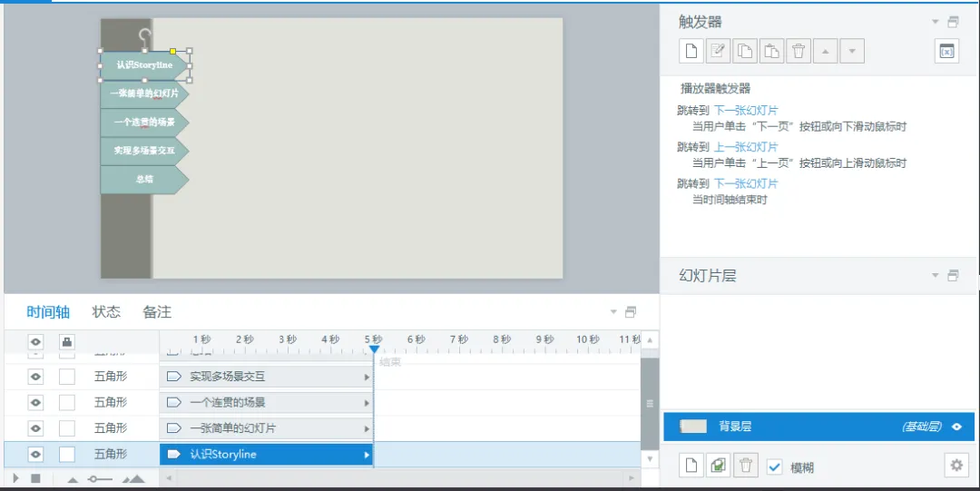Screen dimensions: 980x491
Task: Undock the Triggers panel
Action: pyautogui.click(x=953, y=22)
